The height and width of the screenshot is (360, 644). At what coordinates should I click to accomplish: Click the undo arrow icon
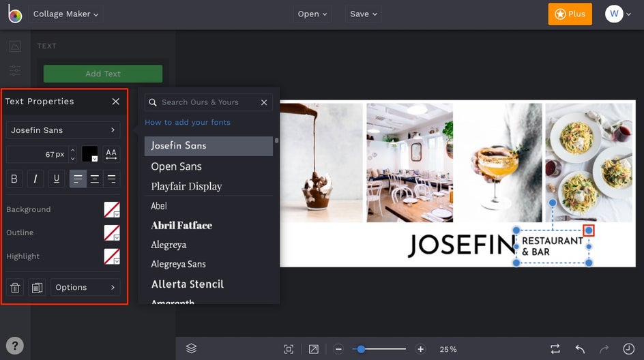(x=580, y=348)
